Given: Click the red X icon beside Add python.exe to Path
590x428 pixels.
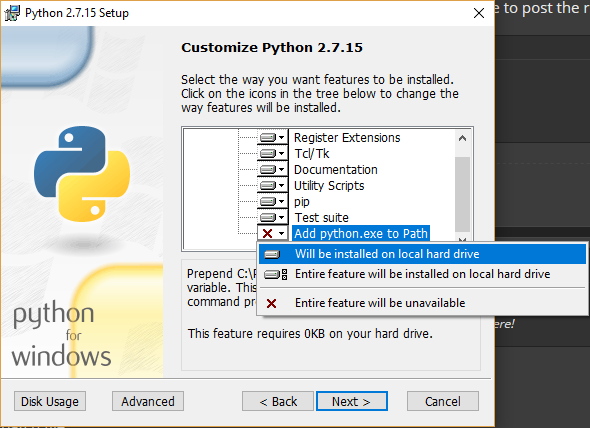Looking at the screenshot, I should click(268, 233).
